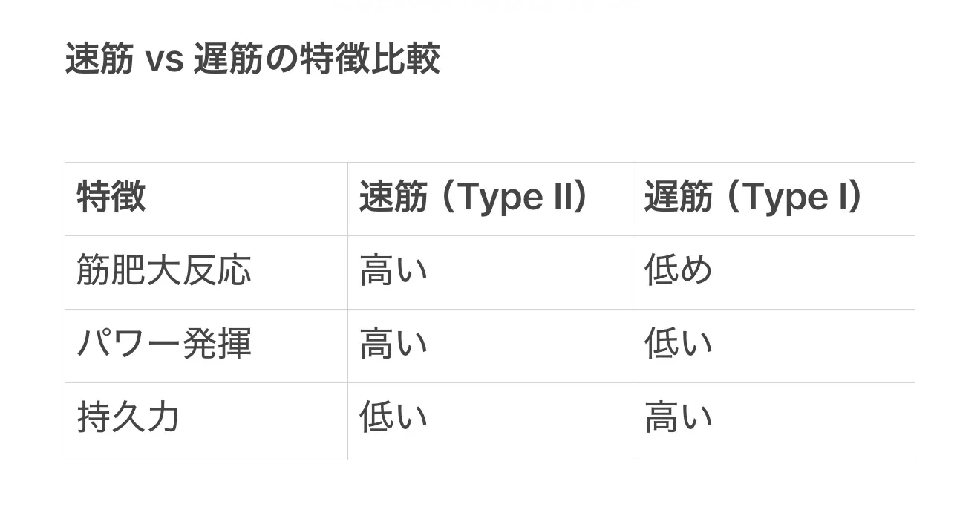The width and height of the screenshot is (980, 519).
Task: Click the パワー発揮 row label
Action: (x=164, y=345)
